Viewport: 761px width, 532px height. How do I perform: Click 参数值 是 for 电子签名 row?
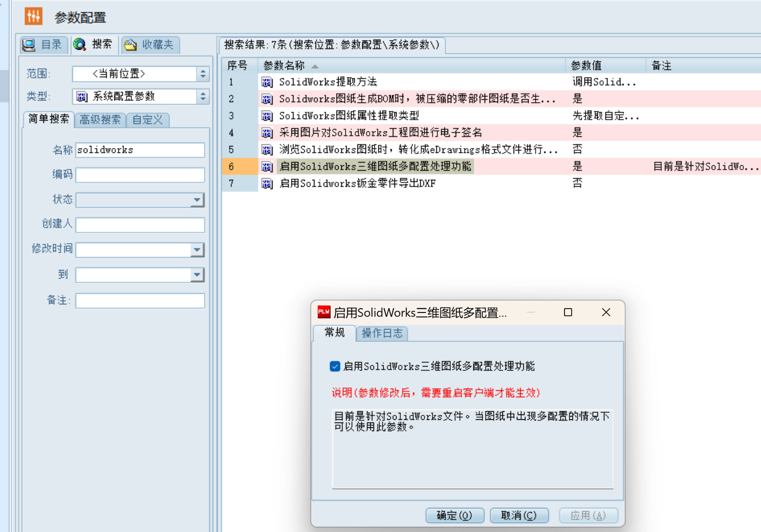click(x=577, y=133)
